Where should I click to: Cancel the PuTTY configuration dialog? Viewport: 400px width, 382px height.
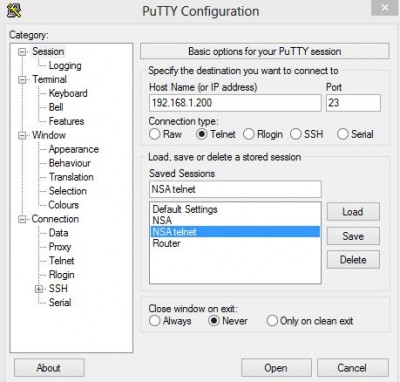point(352,368)
